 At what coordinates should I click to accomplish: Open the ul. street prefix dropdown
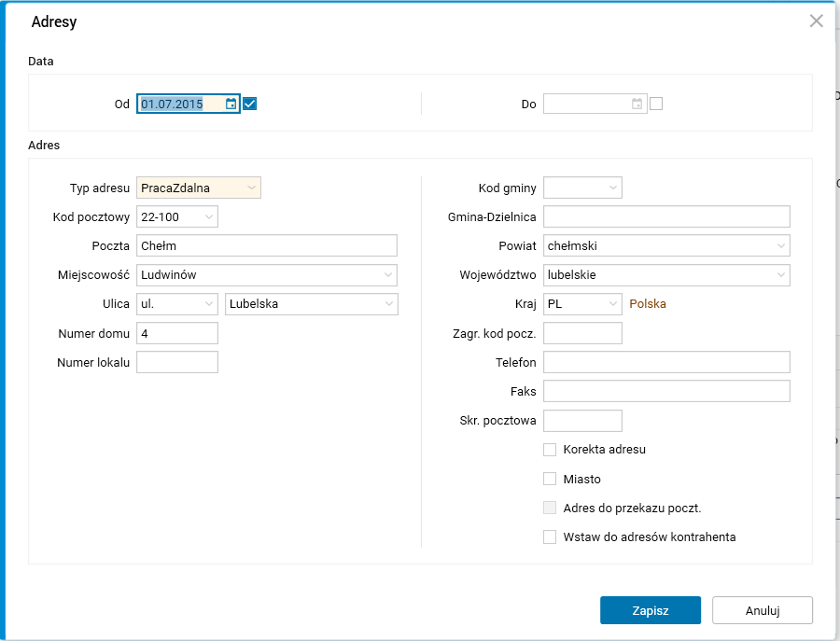tap(208, 304)
